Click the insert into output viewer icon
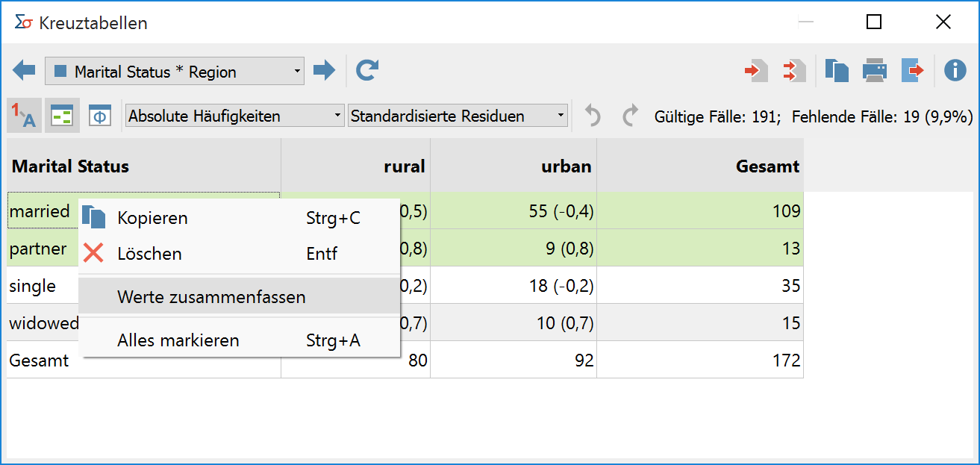This screenshot has height=465, width=980. 756,71
